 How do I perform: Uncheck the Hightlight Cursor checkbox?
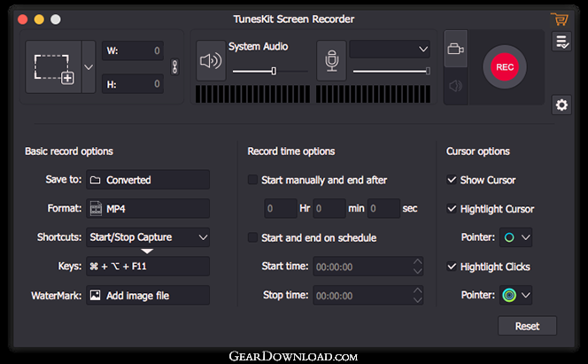(452, 208)
